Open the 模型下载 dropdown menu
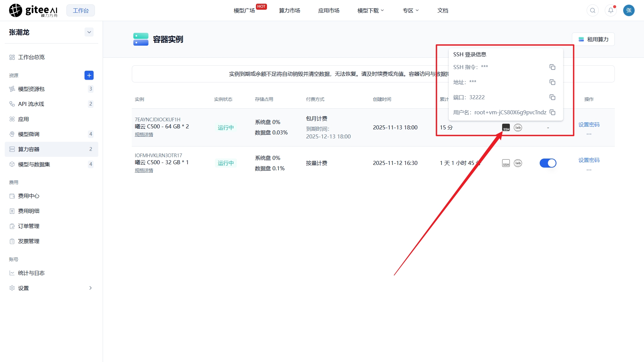644x362 pixels. coord(370,10)
